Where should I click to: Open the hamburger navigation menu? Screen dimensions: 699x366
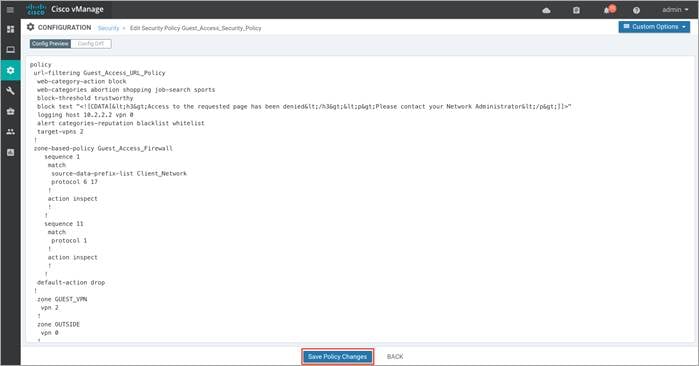point(10,9)
